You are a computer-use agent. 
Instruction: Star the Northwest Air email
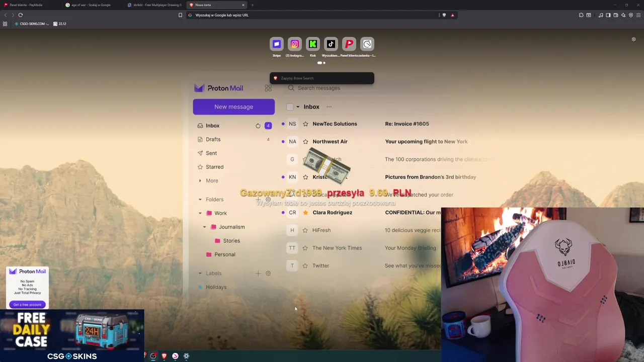tap(305, 141)
